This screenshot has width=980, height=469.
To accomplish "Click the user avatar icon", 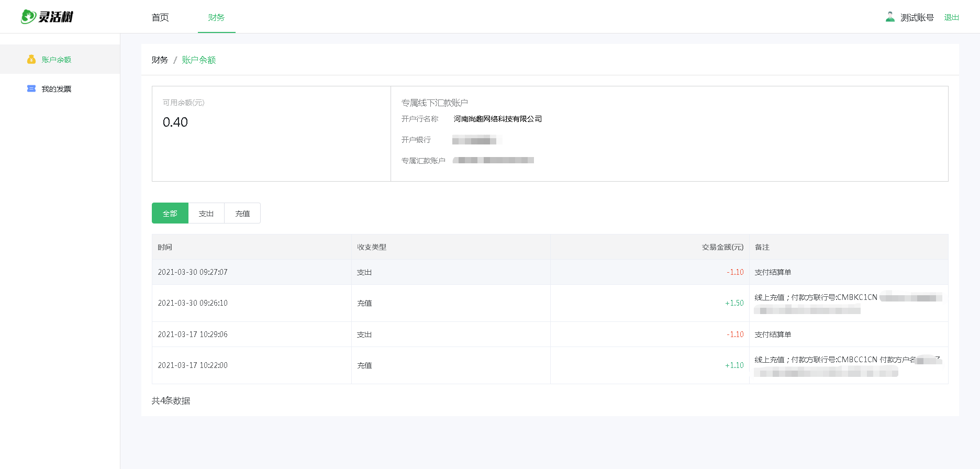I will (890, 17).
